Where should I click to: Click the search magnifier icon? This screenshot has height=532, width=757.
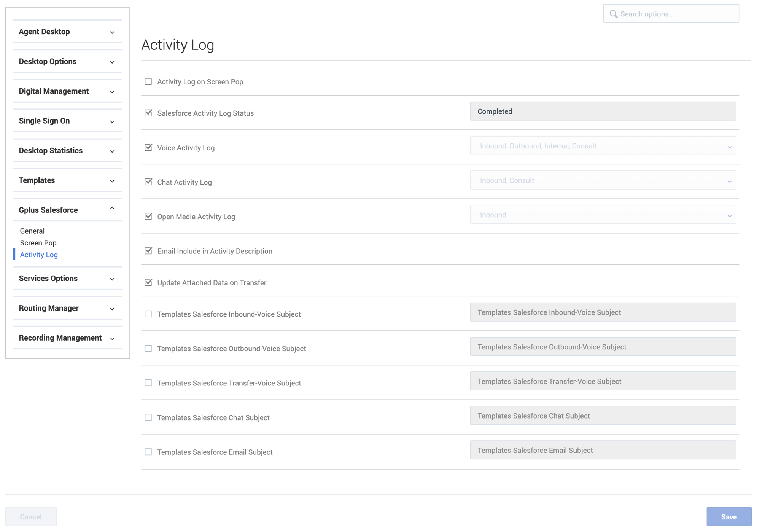pyautogui.click(x=613, y=14)
